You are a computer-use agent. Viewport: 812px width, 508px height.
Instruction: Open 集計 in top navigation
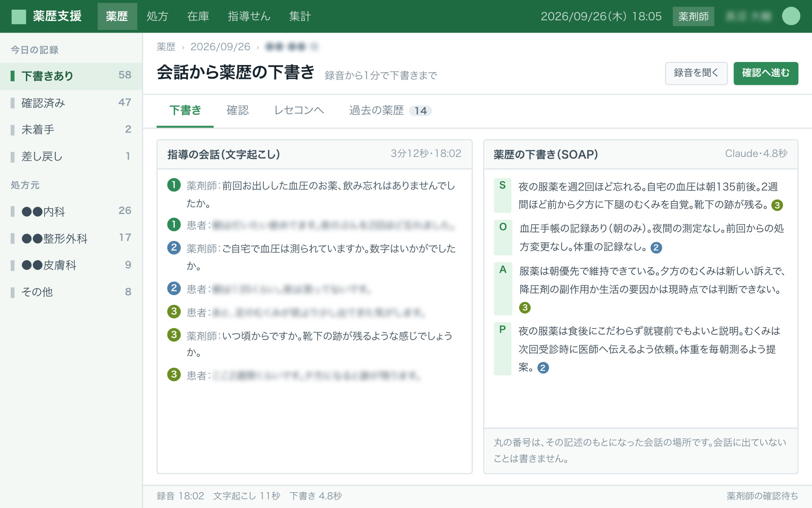[300, 16]
